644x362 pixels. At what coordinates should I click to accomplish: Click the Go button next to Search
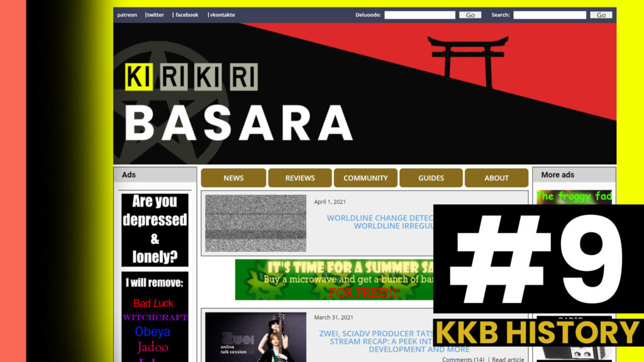pos(600,14)
